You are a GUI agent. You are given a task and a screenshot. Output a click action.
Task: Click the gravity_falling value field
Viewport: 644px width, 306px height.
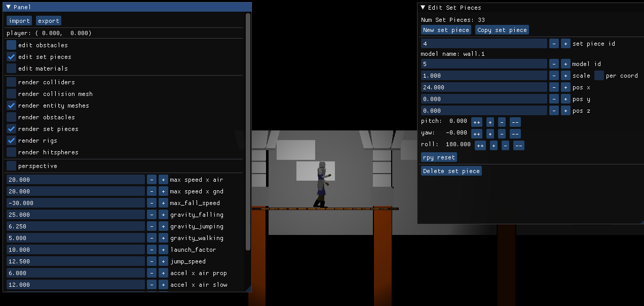[x=75, y=215]
